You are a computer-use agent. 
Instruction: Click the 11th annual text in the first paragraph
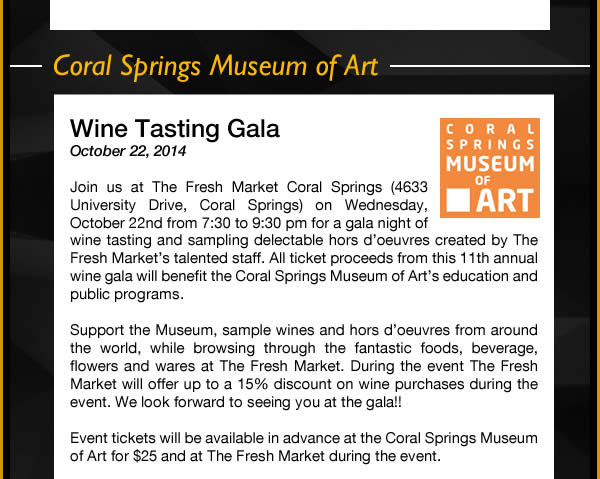click(x=499, y=258)
